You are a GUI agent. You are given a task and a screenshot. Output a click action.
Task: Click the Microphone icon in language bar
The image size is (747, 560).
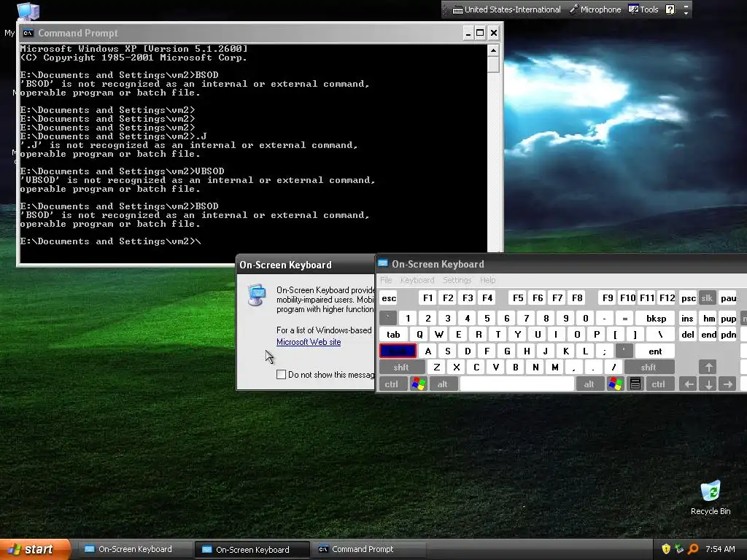(x=574, y=9)
